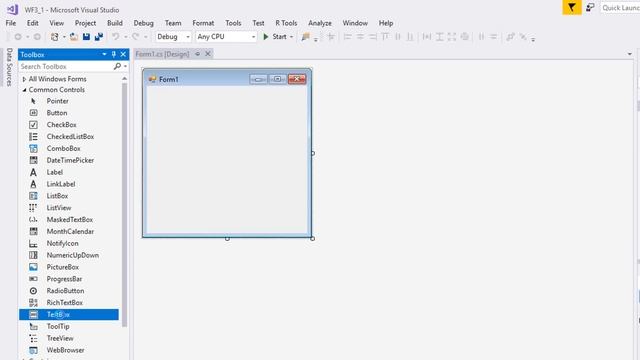Select the MonthCalendar control icon
This screenshot has height=360, width=640.
[x=33, y=231]
